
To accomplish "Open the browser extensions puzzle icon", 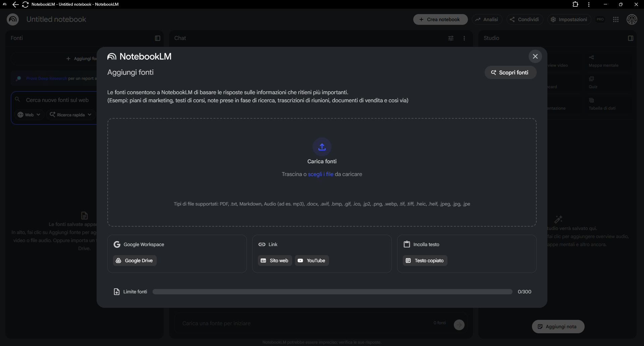I will tap(575, 4).
